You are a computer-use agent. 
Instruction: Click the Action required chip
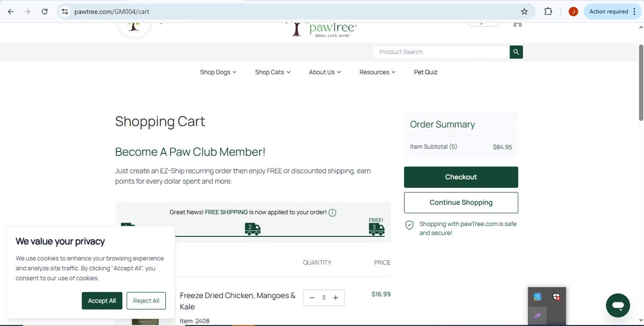608,12
